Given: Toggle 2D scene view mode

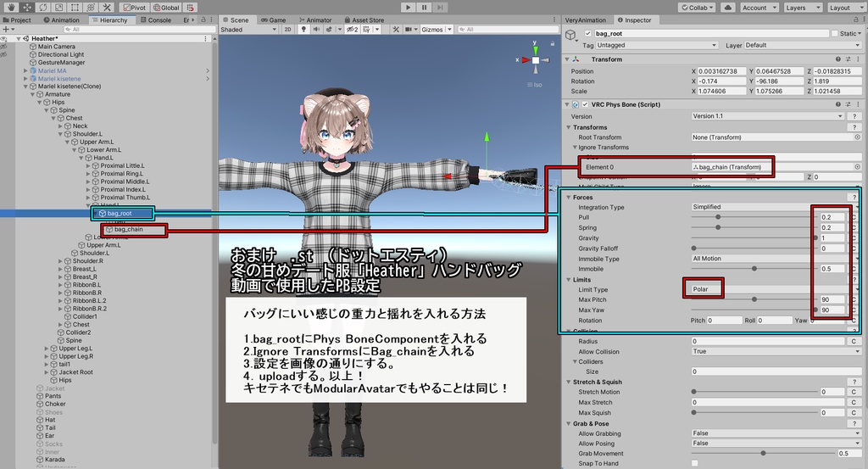Looking at the screenshot, I should click(287, 30).
